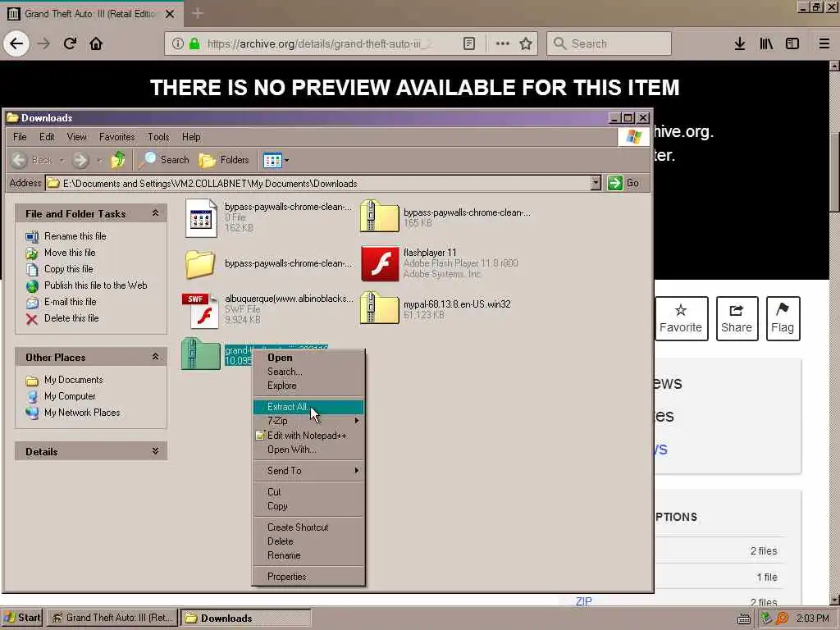The height and width of the screenshot is (630, 840).
Task: Show site information icon in URL bar
Action: pyautogui.click(x=178, y=43)
